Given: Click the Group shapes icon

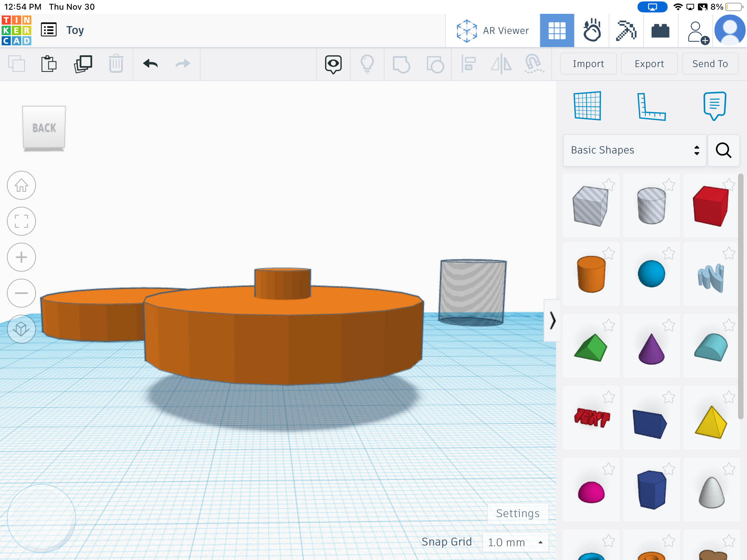Looking at the screenshot, I should (401, 64).
